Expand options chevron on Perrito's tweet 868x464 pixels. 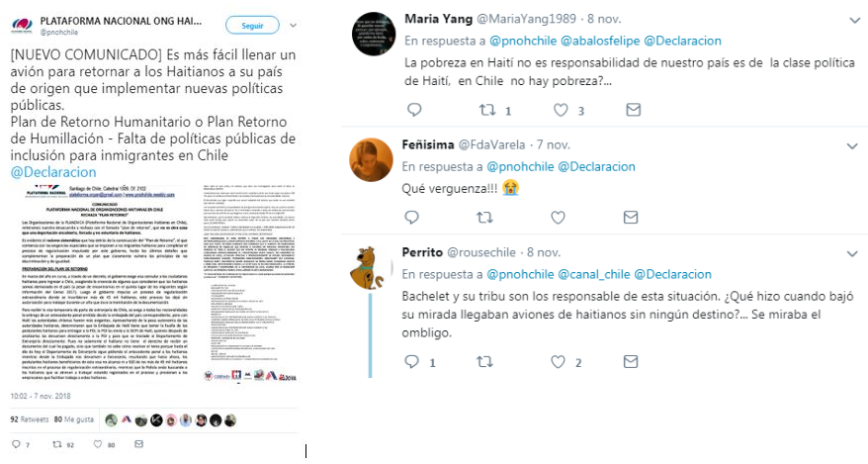tap(852, 253)
